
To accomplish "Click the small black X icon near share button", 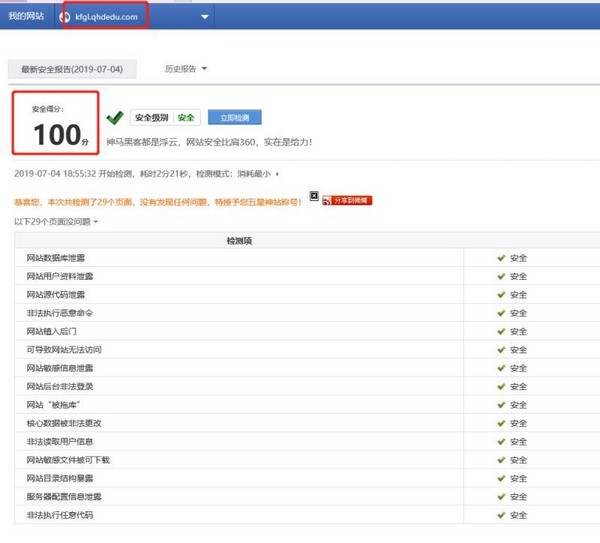I will coord(314,196).
